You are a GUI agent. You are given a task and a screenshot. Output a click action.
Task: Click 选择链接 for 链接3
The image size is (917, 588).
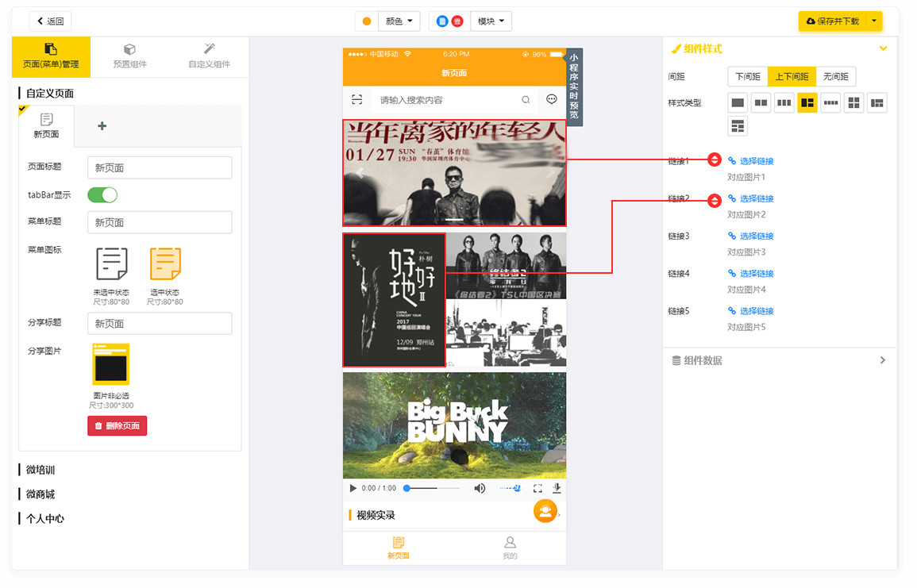(751, 236)
